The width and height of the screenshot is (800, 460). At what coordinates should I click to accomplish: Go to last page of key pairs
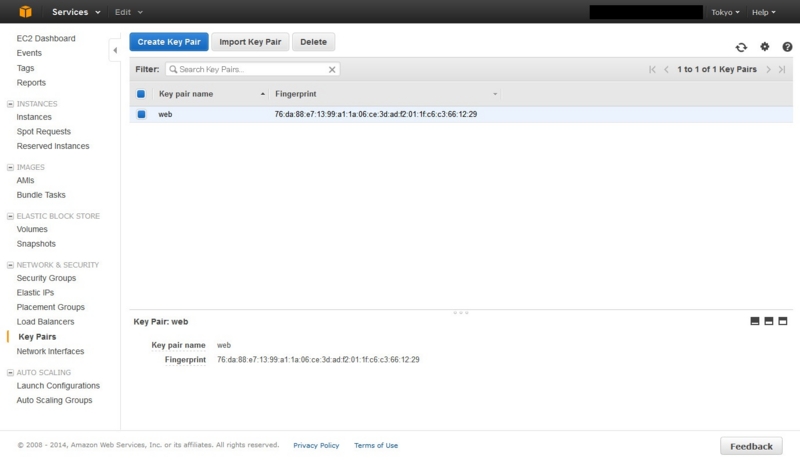(x=782, y=69)
